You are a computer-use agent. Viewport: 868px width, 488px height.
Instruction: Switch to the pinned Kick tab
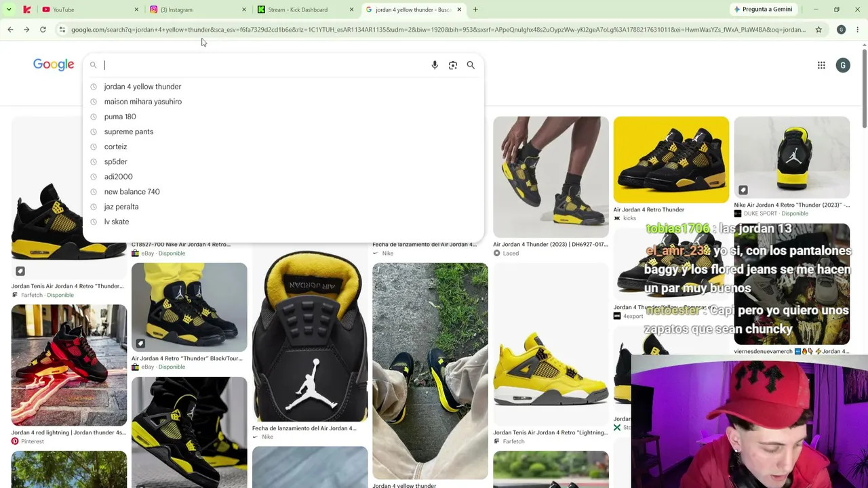pos(26,9)
